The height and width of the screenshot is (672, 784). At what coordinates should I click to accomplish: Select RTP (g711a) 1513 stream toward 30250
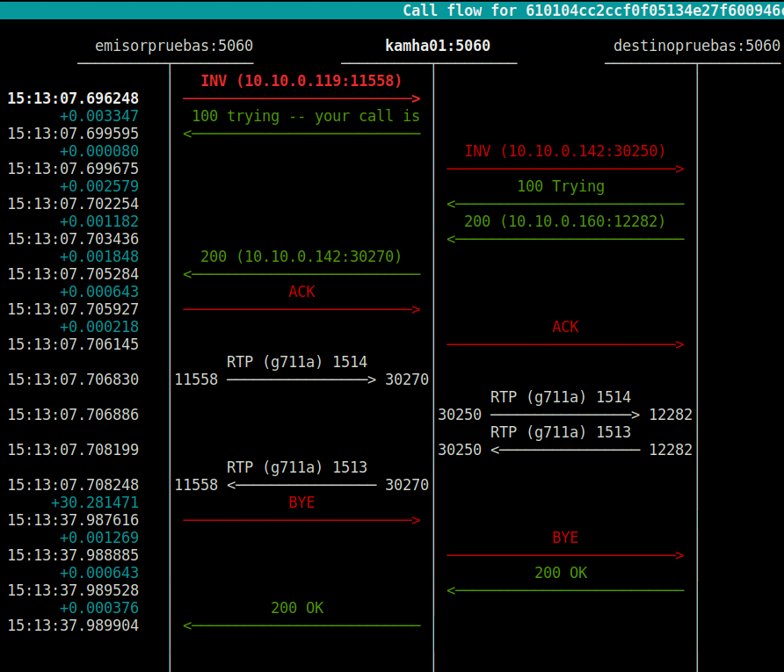561,432
